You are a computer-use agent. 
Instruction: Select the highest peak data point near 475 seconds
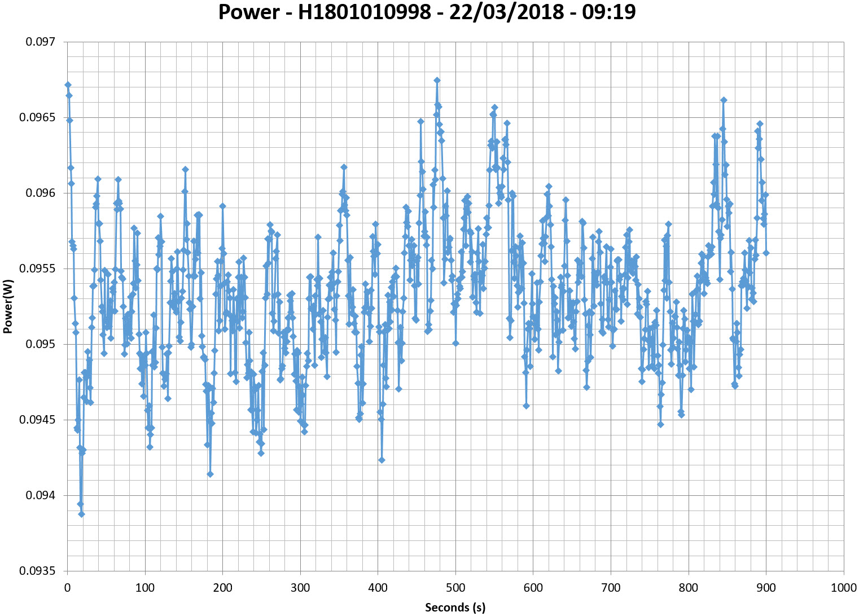[x=437, y=80]
